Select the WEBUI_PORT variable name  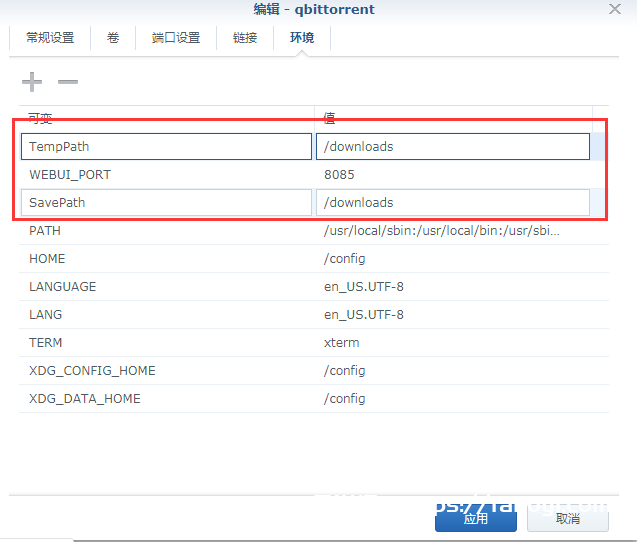(x=70, y=175)
